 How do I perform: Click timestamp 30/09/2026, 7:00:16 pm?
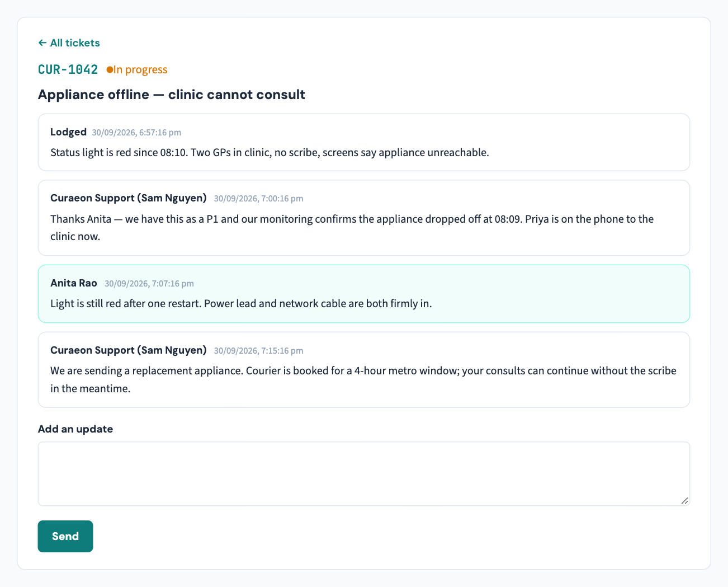coord(258,199)
